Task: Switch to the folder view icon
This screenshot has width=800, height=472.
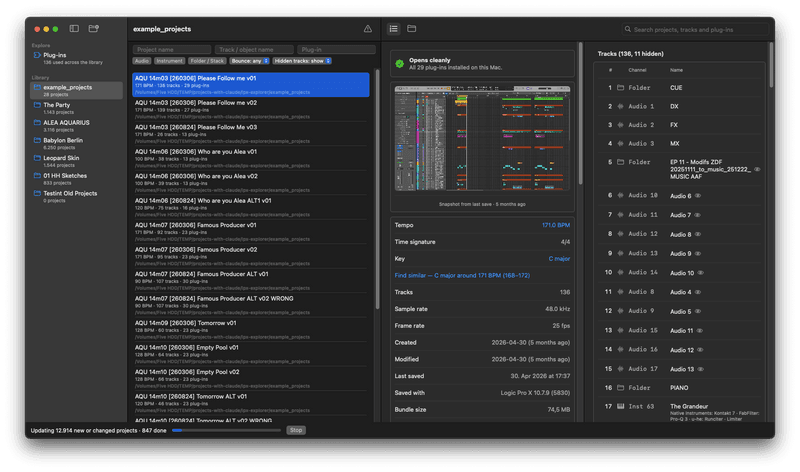Action: (411, 29)
